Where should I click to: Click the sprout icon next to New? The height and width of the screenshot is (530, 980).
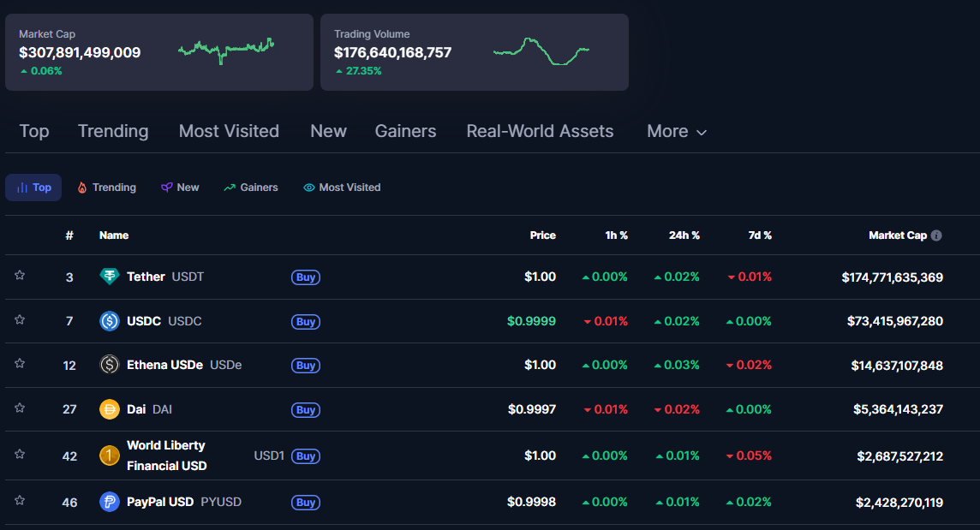pos(166,188)
